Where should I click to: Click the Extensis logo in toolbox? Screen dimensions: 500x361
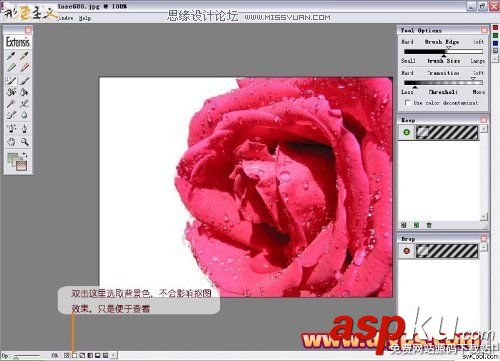click(18, 42)
